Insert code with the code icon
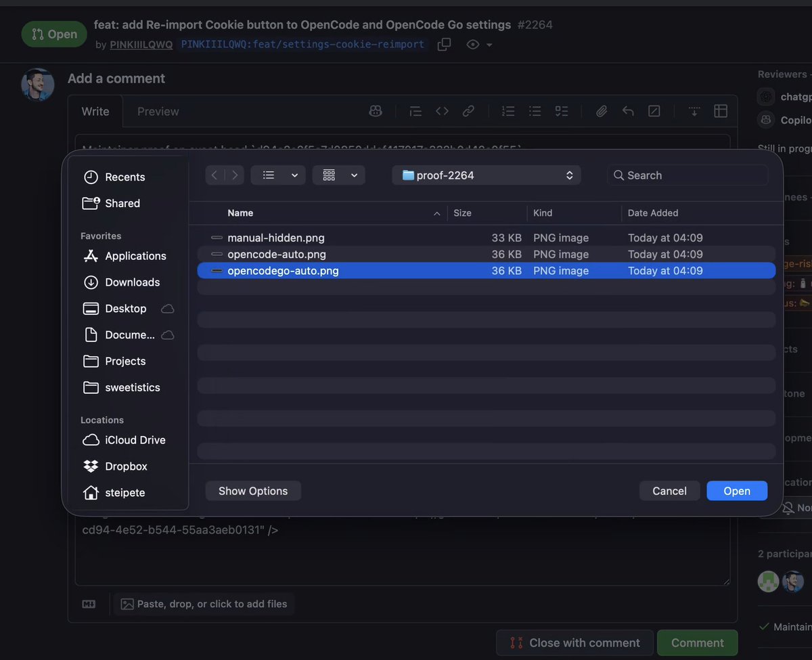This screenshot has width=812, height=660. point(442,111)
